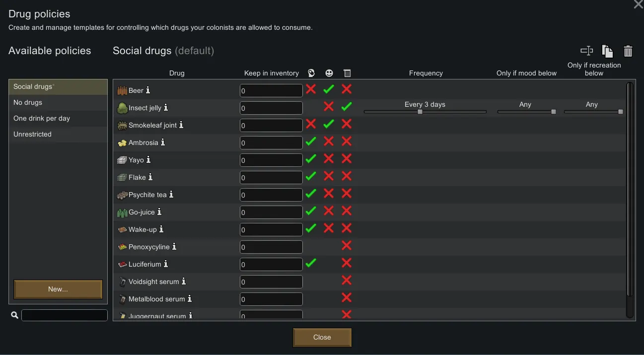Delete the policy with trash icon
This screenshot has height=355, width=644.
click(628, 51)
